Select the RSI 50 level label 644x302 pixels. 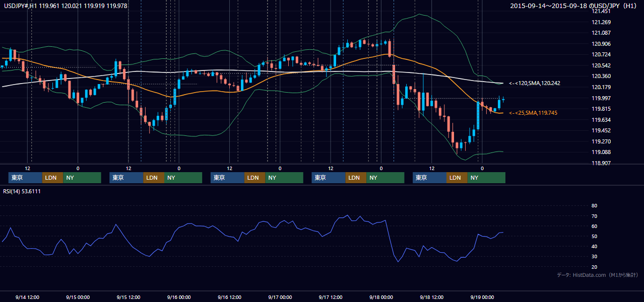594,236
